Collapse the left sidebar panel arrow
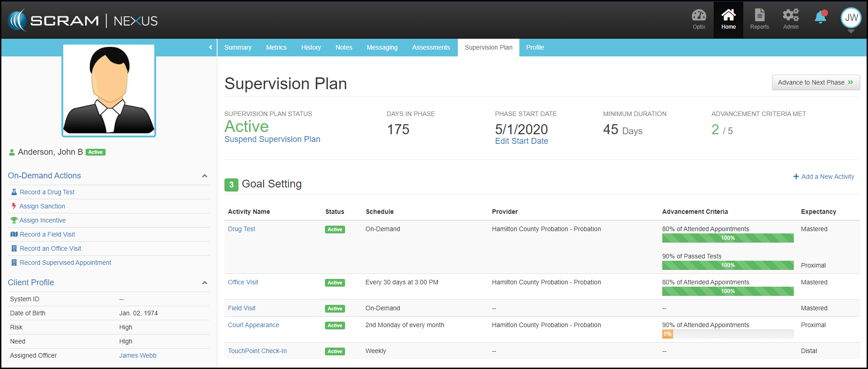The image size is (868, 369). point(210,47)
